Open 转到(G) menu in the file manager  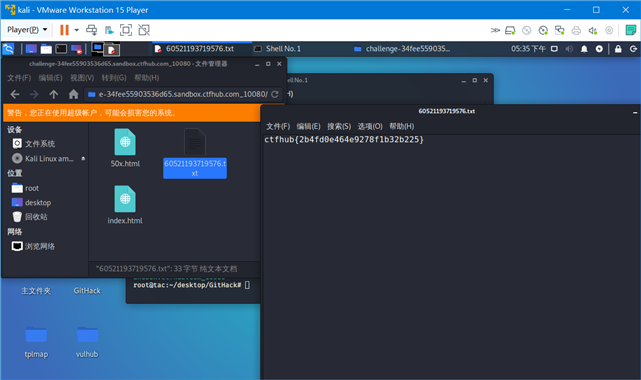[x=114, y=78]
